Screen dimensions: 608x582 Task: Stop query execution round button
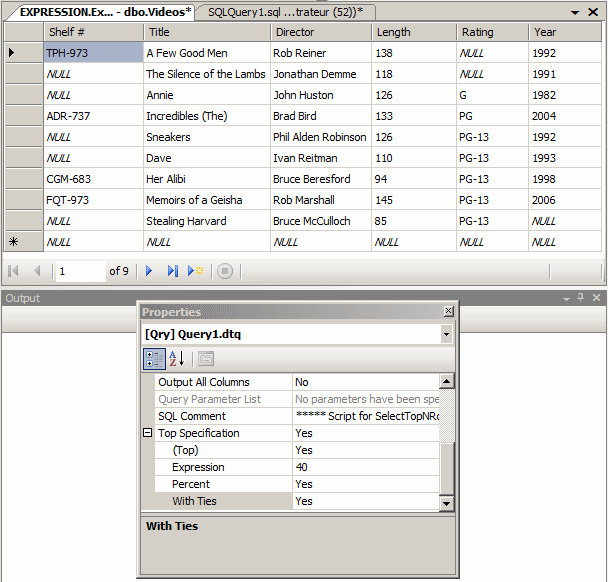[x=225, y=271]
